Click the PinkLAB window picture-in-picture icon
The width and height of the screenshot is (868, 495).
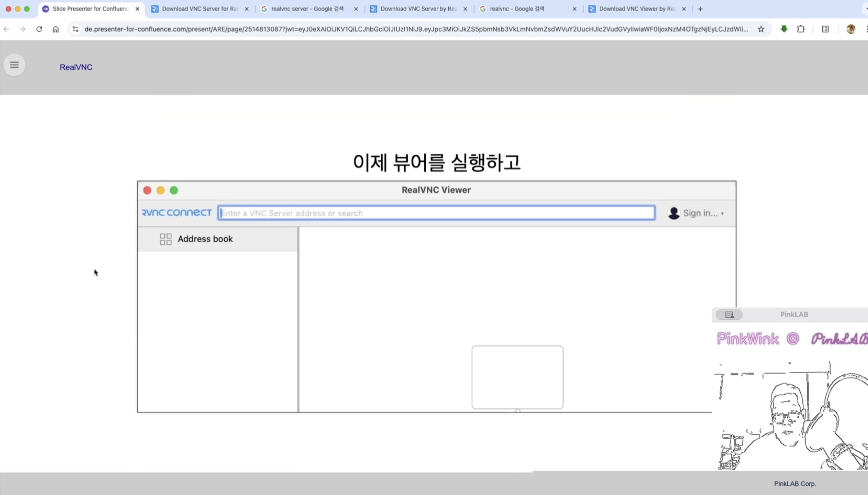coord(729,315)
